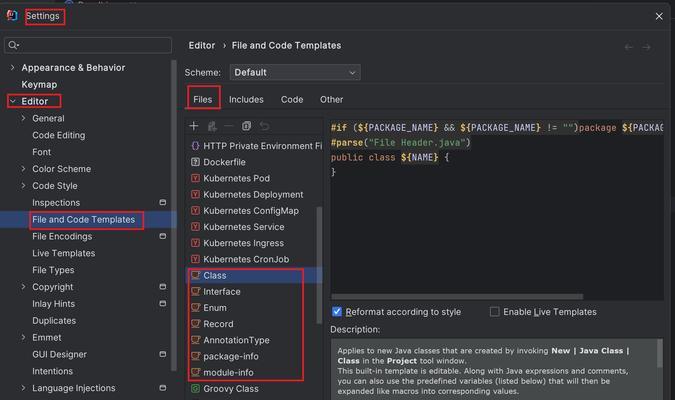Screen dimensions: 675x400
Task: Click the template editor horizontal scrollbar
Action: click(457, 297)
